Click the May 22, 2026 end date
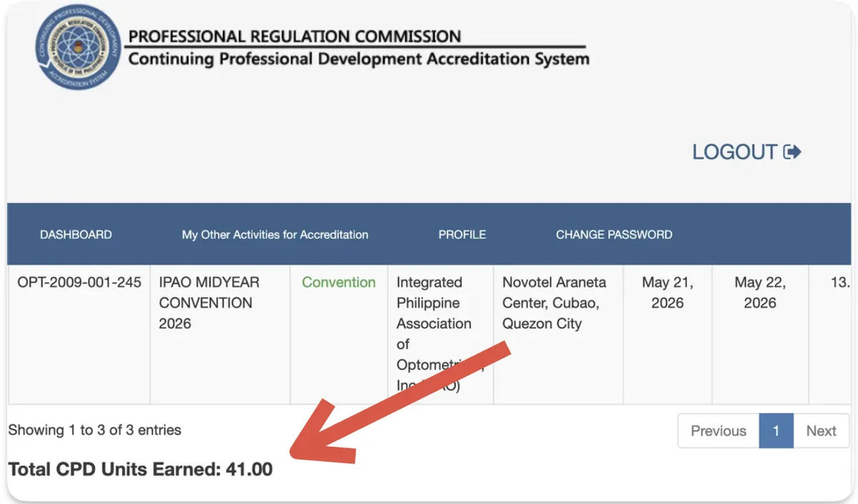The height and width of the screenshot is (504, 858). coord(760,292)
